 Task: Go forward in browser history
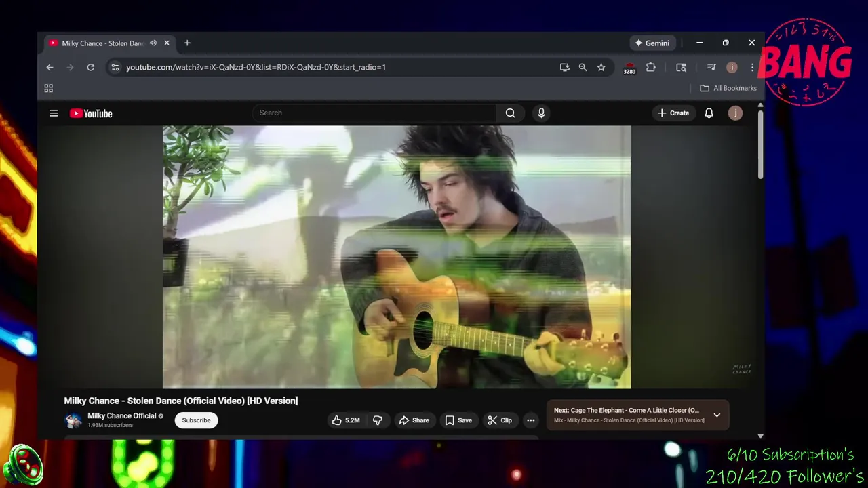[70, 67]
